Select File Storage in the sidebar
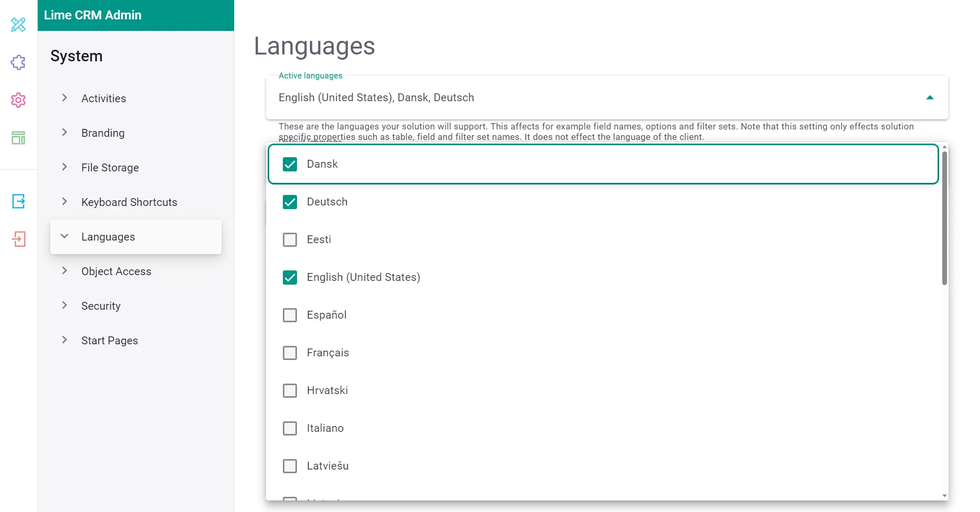 110,167
